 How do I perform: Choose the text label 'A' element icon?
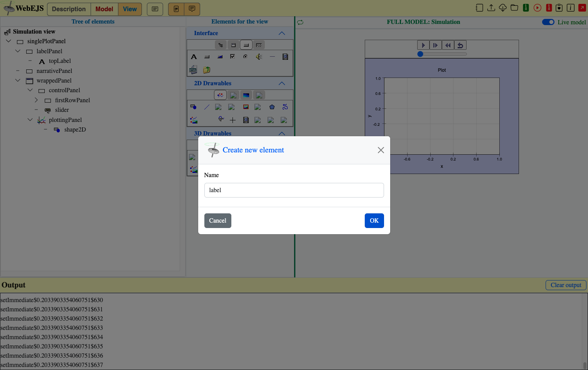(194, 57)
